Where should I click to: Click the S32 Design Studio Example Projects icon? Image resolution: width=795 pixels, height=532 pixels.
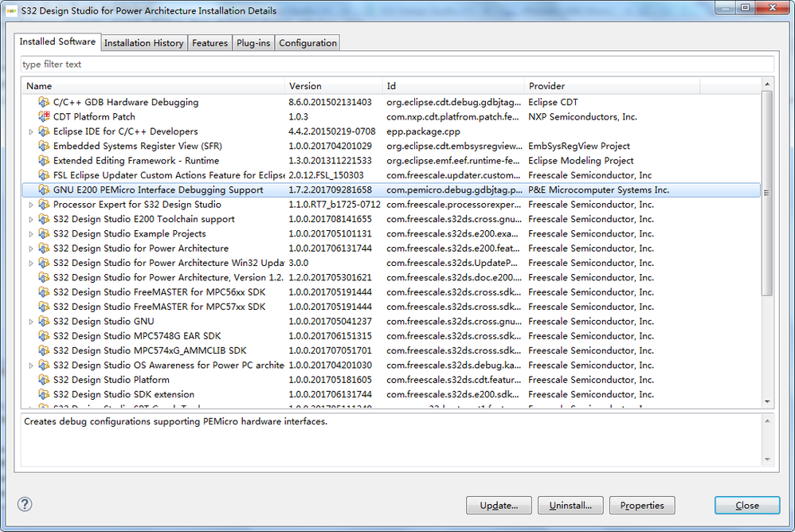(44, 234)
